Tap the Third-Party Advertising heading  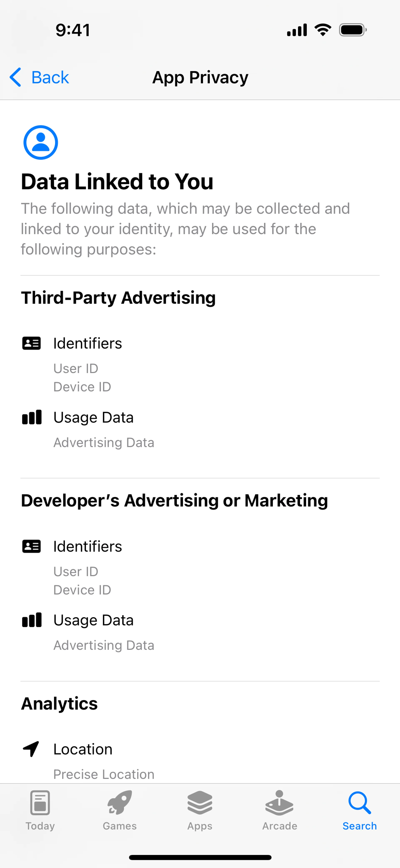[118, 298]
